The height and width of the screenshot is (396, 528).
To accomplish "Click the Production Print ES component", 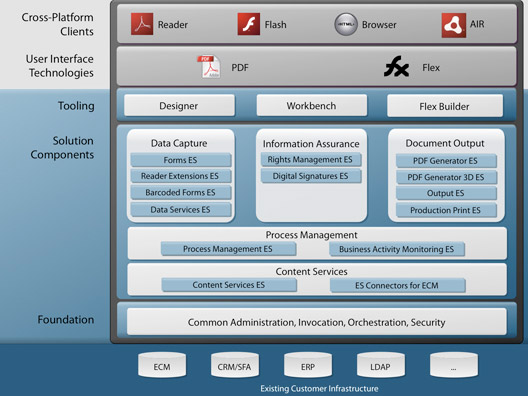I will coord(446,210).
